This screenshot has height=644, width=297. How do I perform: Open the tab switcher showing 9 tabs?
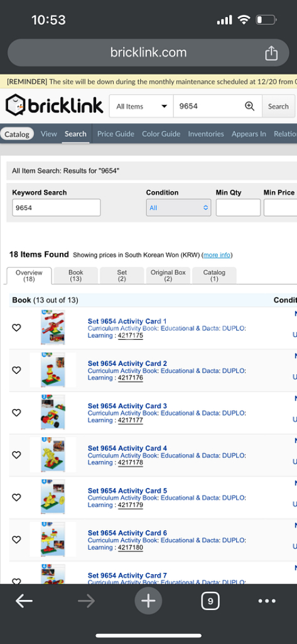point(210,601)
